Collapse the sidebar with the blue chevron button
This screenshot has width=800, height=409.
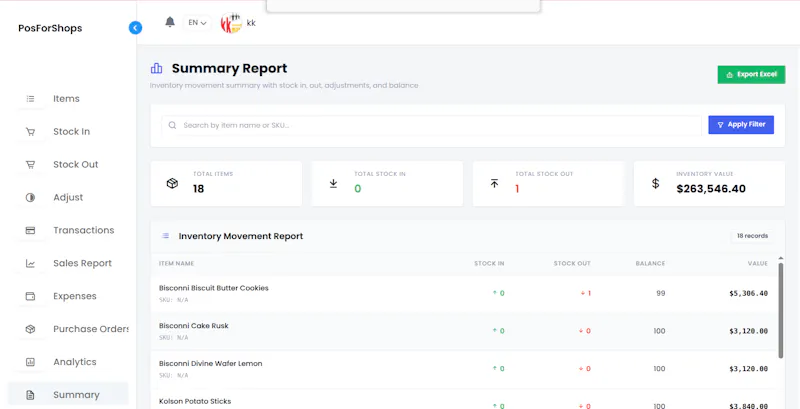[135, 28]
